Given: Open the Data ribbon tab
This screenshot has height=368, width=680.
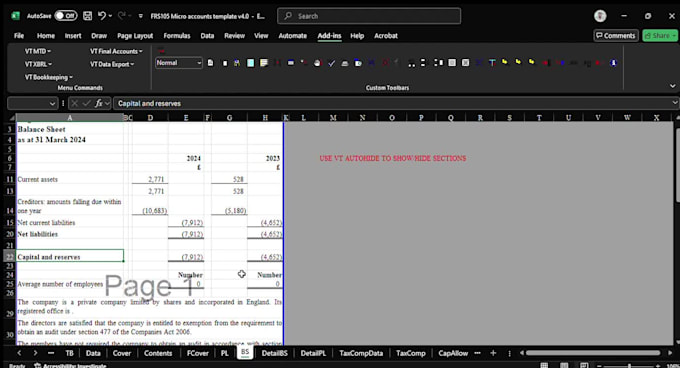Looking at the screenshot, I should pos(207,36).
